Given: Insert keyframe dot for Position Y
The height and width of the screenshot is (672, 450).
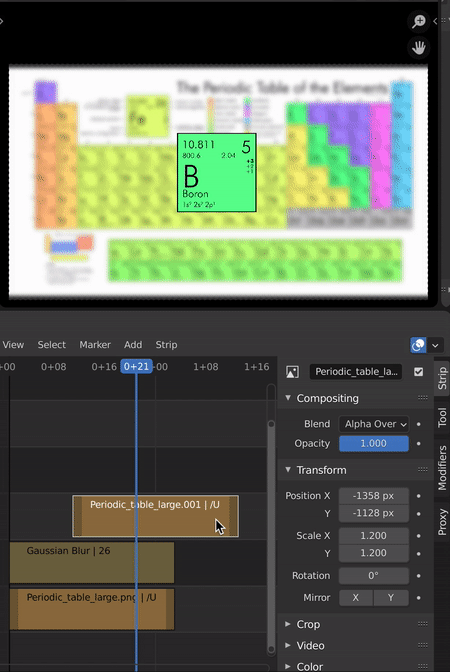Looking at the screenshot, I should click(418, 513).
